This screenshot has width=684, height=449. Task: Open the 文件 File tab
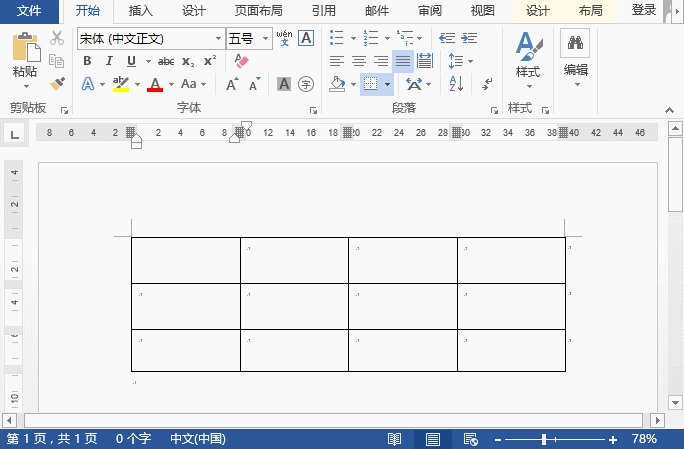(x=29, y=11)
